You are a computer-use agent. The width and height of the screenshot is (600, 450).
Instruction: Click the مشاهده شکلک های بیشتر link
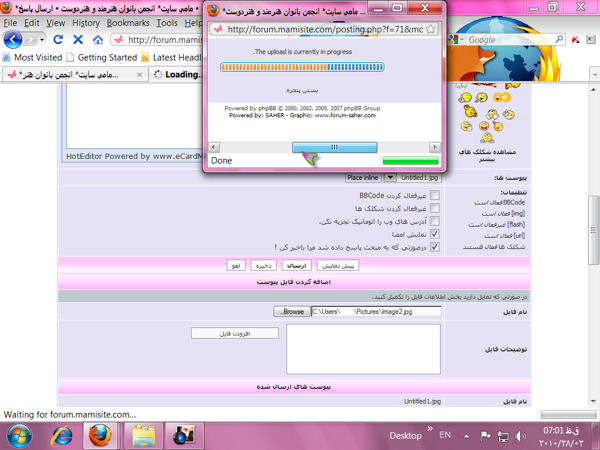(x=487, y=155)
